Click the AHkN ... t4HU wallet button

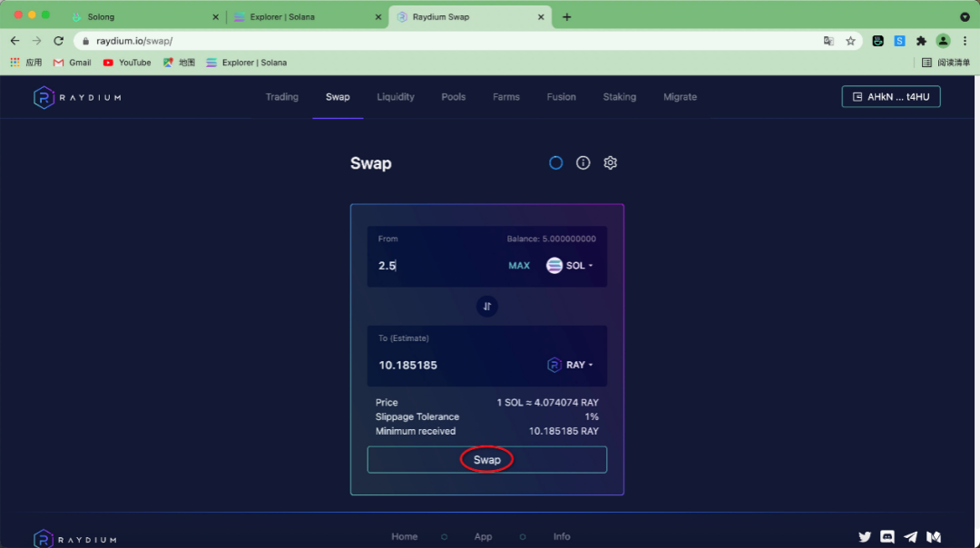coord(891,97)
